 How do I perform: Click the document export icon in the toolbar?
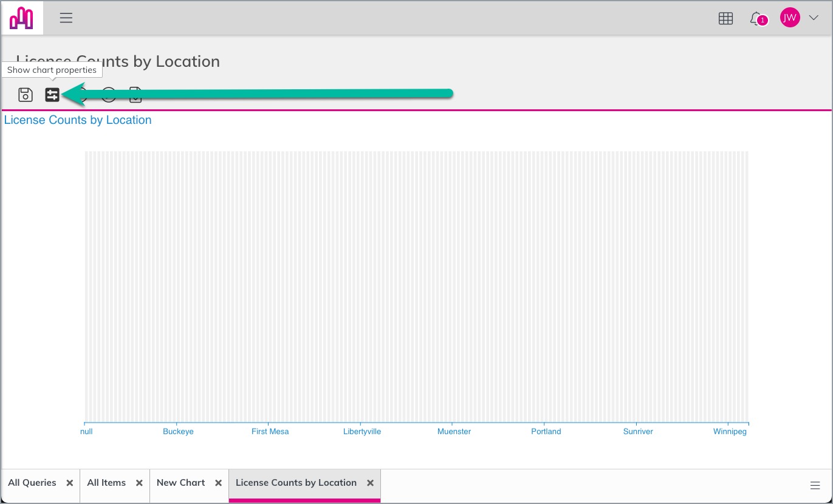pos(135,95)
